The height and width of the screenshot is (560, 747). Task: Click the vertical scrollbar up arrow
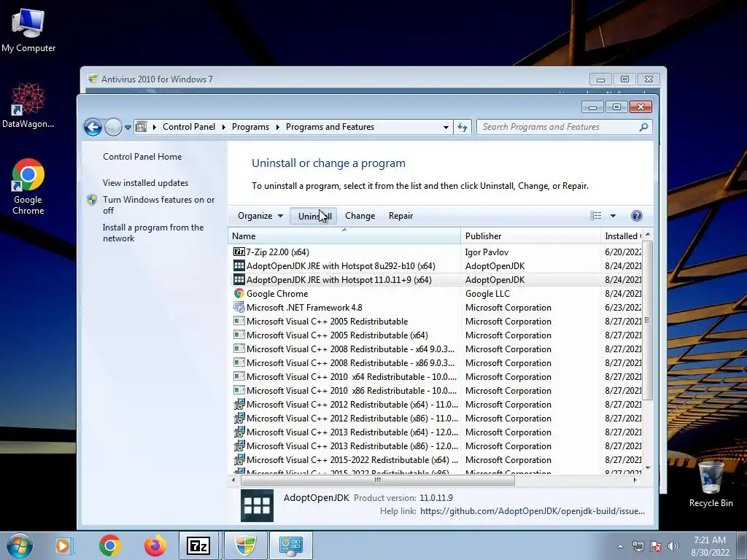pos(648,235)
